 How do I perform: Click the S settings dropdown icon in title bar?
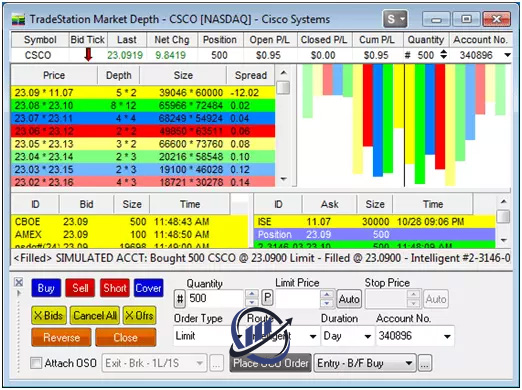[x=395, y=19]
